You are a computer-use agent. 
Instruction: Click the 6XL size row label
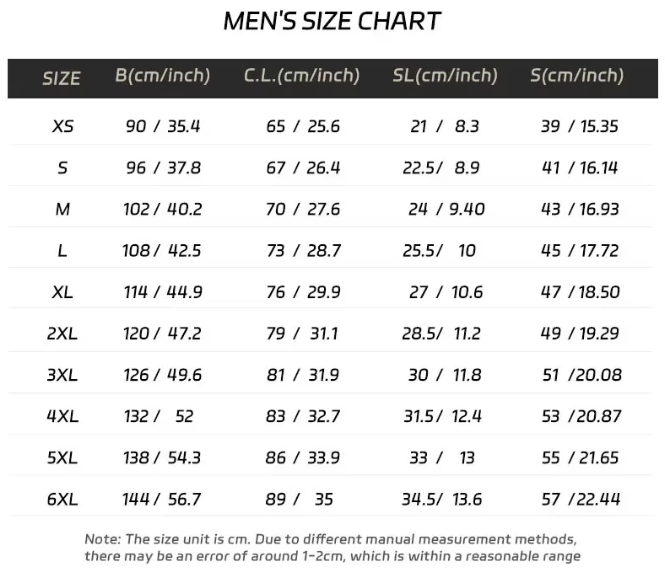pos(62,499)
